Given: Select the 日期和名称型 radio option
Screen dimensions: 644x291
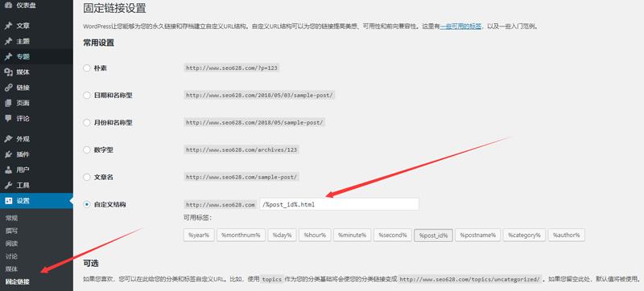Looking at the screenshot, I should click(x=87, y=95).
